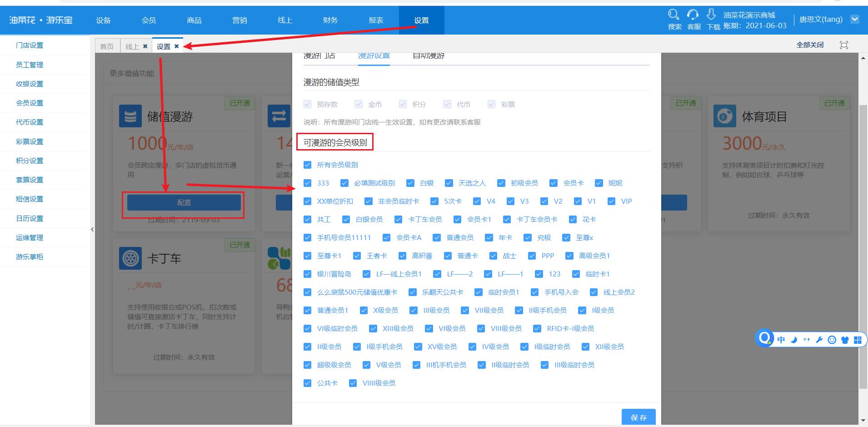The width and height of the screenshot is (868, 427).
Task: Open 门店设置 in the sidebar
Action: click(x=30, y=45)
